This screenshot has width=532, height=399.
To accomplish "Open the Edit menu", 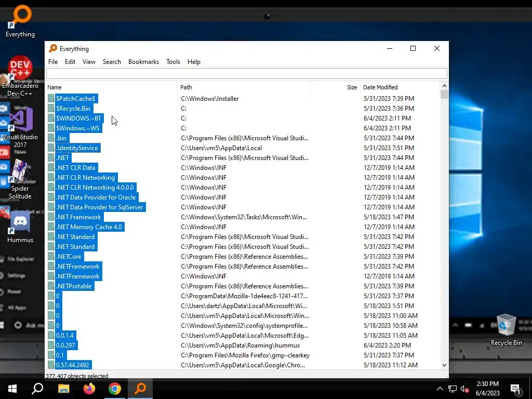I will point(70,62).
